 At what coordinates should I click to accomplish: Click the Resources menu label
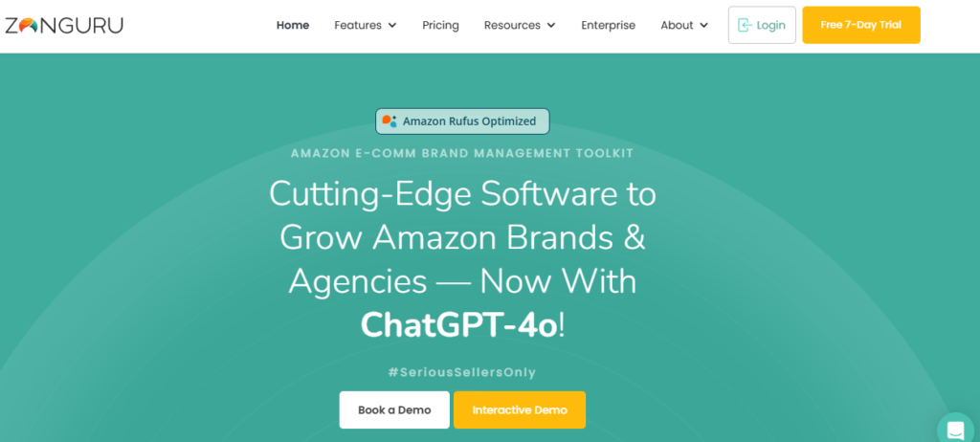512,25
